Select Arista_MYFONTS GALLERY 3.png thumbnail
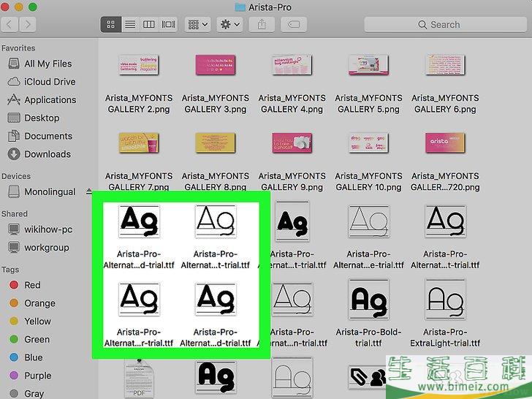The height and width of the screenshot is (399, 532). pyautogui.click(x=216, y=65)
